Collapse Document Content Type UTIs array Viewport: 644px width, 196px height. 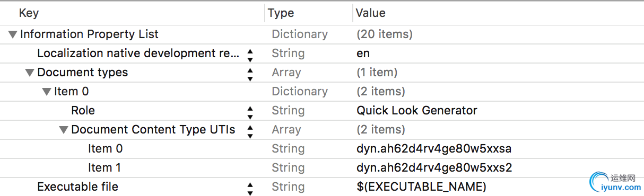point(64,130)
